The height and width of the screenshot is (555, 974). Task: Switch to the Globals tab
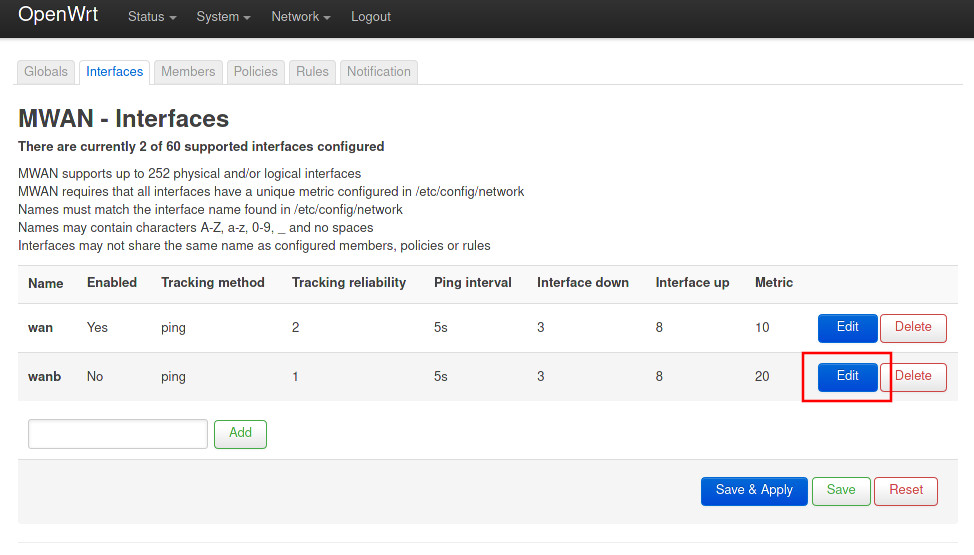[x=46, y=72]
